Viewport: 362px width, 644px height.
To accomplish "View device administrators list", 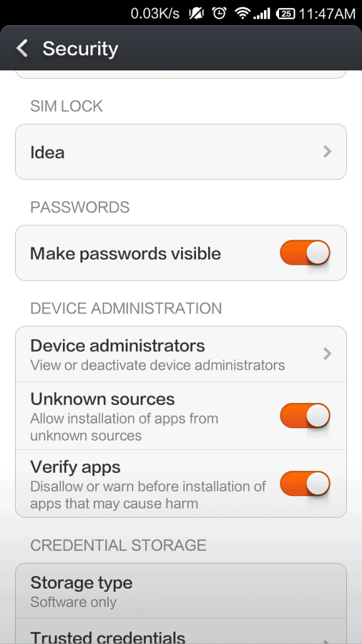I will tap(181, 353).
